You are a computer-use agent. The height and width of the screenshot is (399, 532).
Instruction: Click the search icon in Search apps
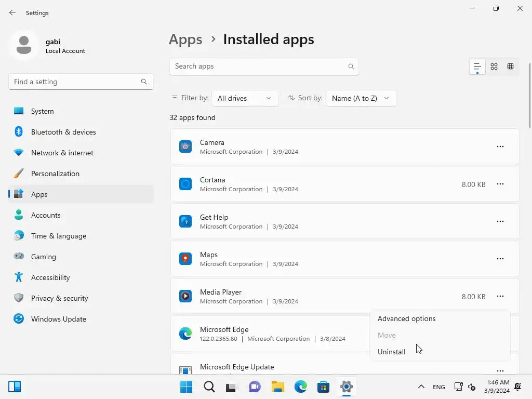tap(351, 66)
